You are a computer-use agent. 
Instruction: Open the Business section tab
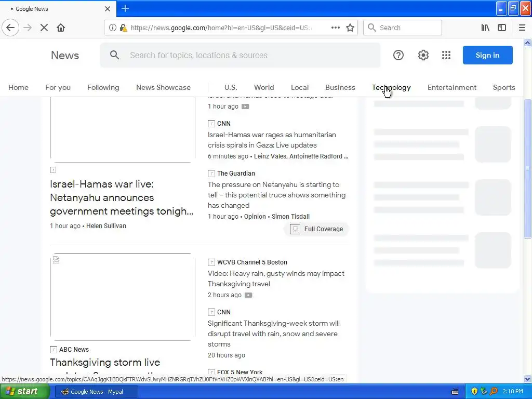click(x=340, y=87)
